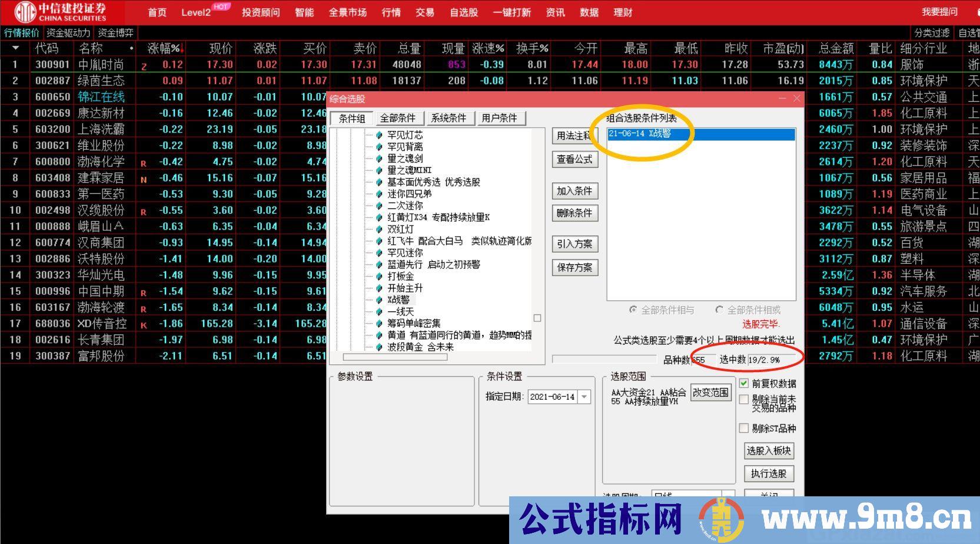This screenshot has height=544, width=980.
Task: Click the 保存方案 button
Action: (575, 267)
